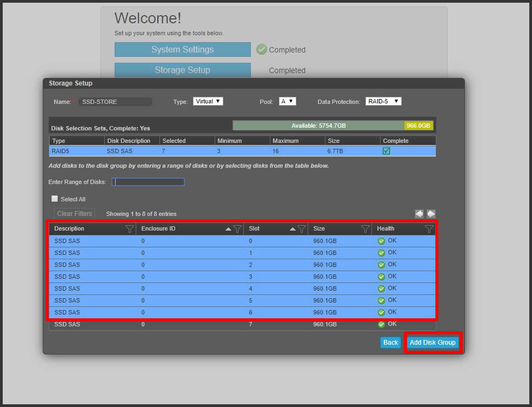Click the Add Disk Group button
This screenshot has height=407, width=532.
(433, 343)
